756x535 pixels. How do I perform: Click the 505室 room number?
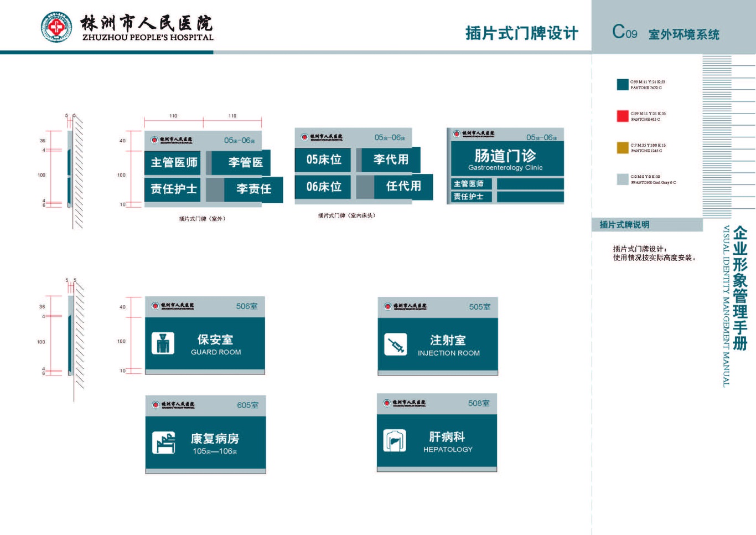(x=480, y=307)
